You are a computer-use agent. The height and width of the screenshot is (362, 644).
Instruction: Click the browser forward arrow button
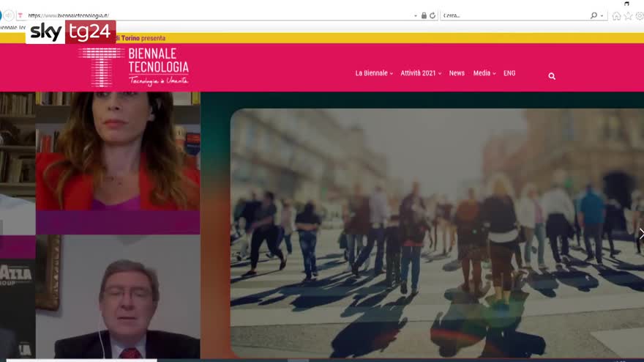tap(9, 15)
